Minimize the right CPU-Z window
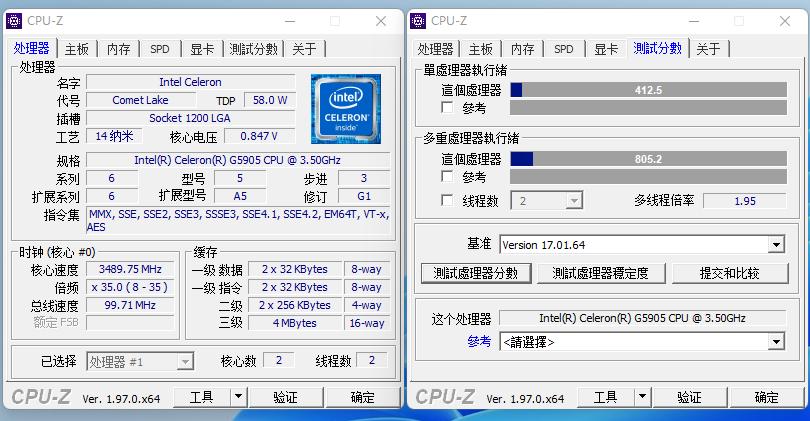Screen dimensions: 810x421 pyautogui.click(x=694, y=21)
